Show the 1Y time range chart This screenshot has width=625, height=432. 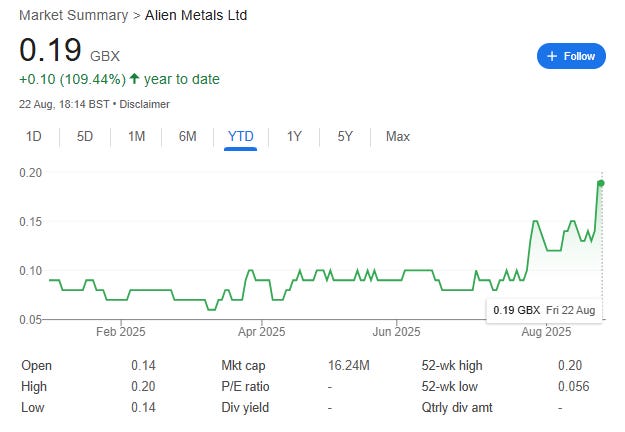point(294,137)
